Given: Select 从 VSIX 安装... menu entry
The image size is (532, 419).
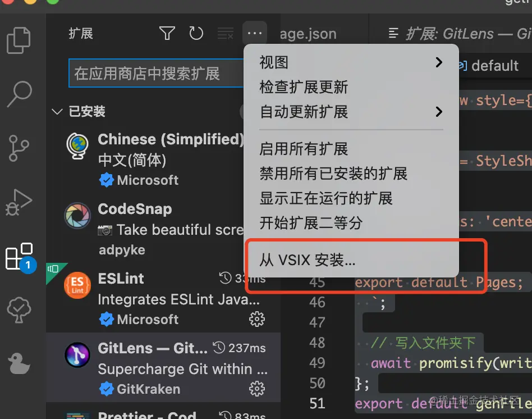Looking at the screenshot, I should (351, 260).
